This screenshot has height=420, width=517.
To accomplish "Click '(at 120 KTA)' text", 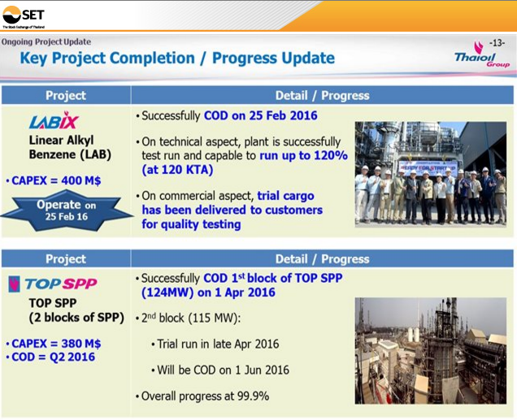I will point(177,170).
